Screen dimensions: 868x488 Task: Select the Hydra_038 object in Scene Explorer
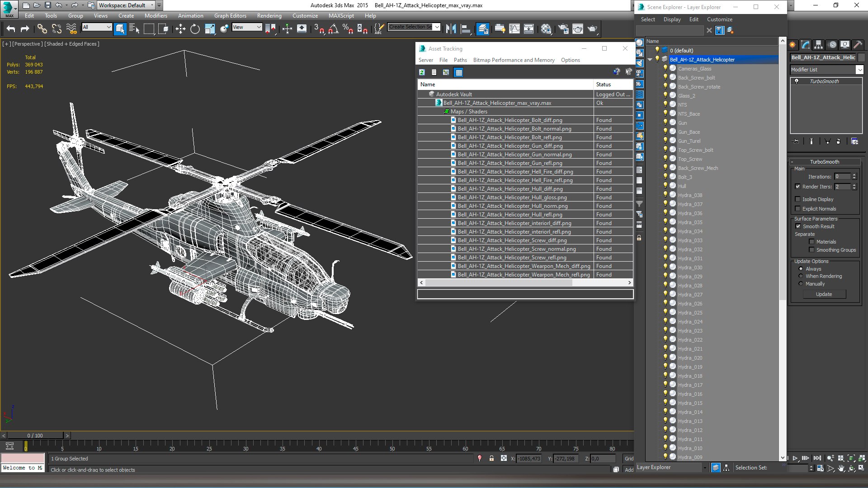click(690, 195)
